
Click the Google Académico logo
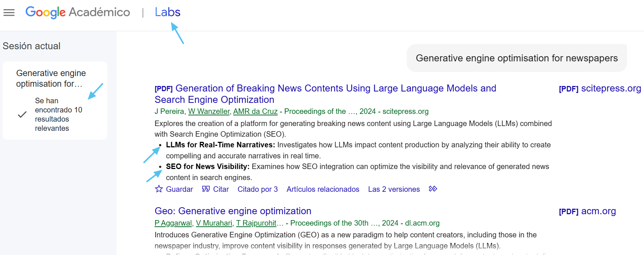click(78, 12)
